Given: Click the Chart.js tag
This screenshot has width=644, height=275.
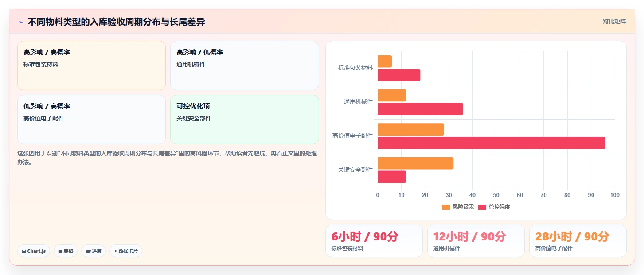Looking at the screenshot, I should point(34,251).
